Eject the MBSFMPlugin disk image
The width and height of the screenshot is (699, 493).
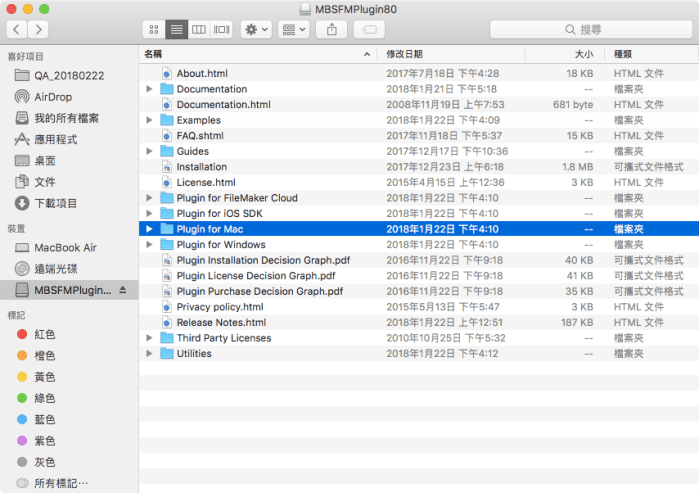(123, 290)
